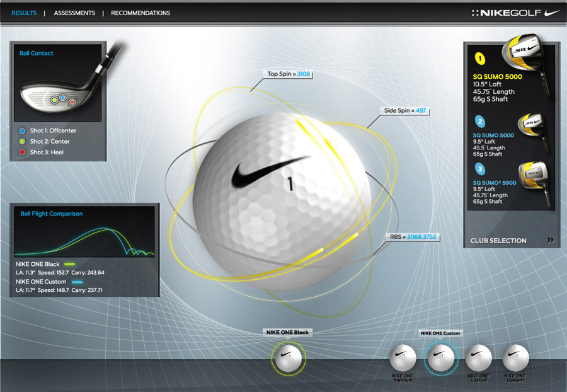Screen dimensions: 567x392
Task: Click the NIKE ONE Black label above ball
Action: (x=287, y=332)
